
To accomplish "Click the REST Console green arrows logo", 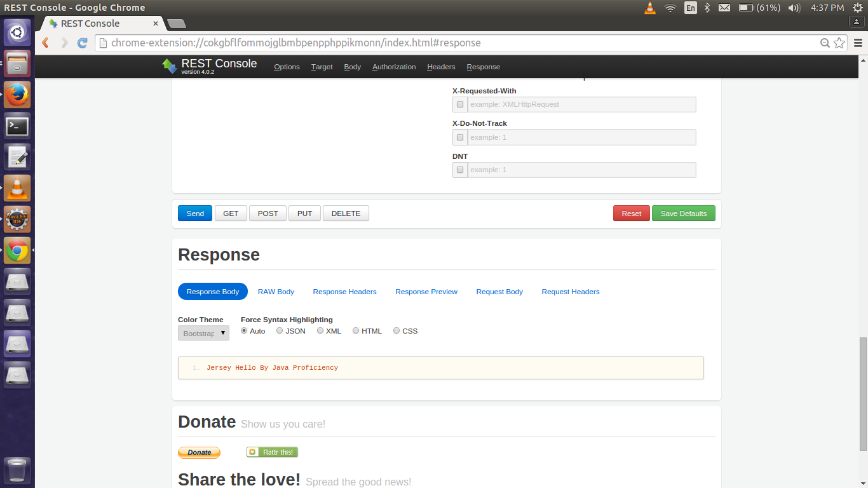I will (169, 65).
